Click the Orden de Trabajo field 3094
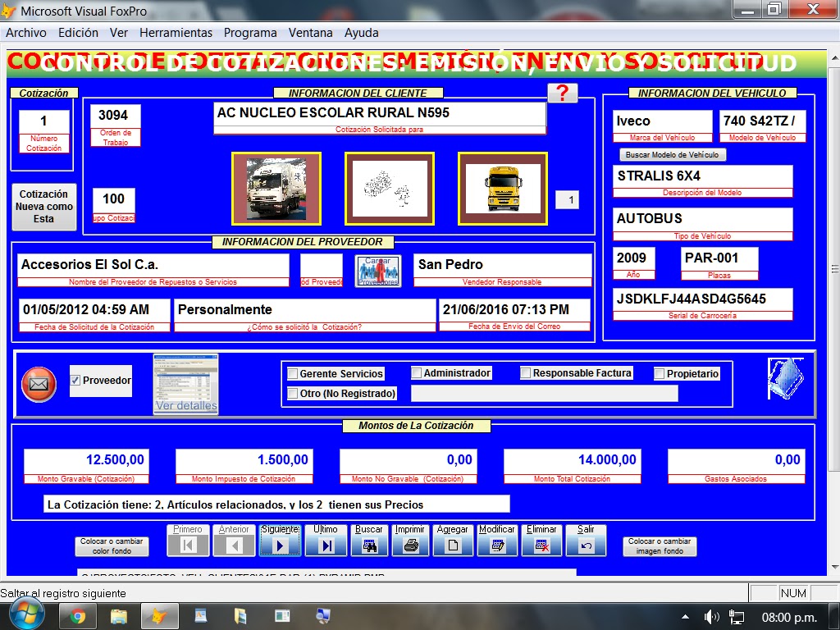Image resolution: width=840 pixels, height=630 pixels. [115, 116]
